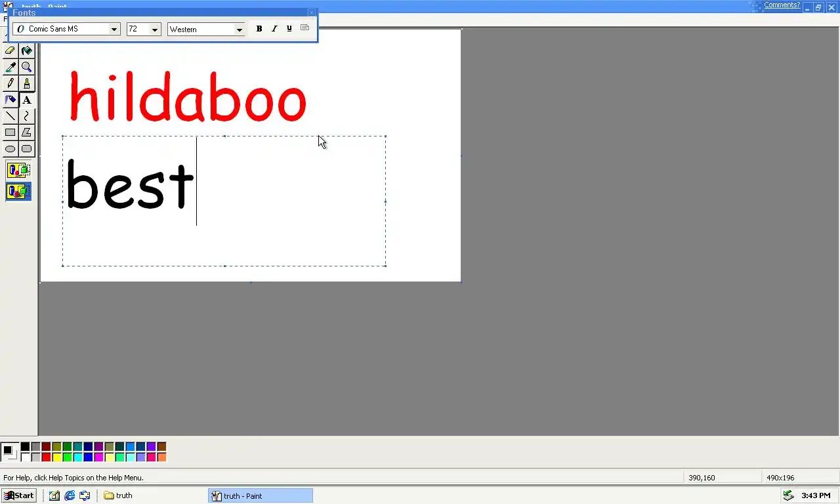Screen dimensions: 840x504
Task: Toggle Underline in Fonts toolbar
Action: coord(289,29)
